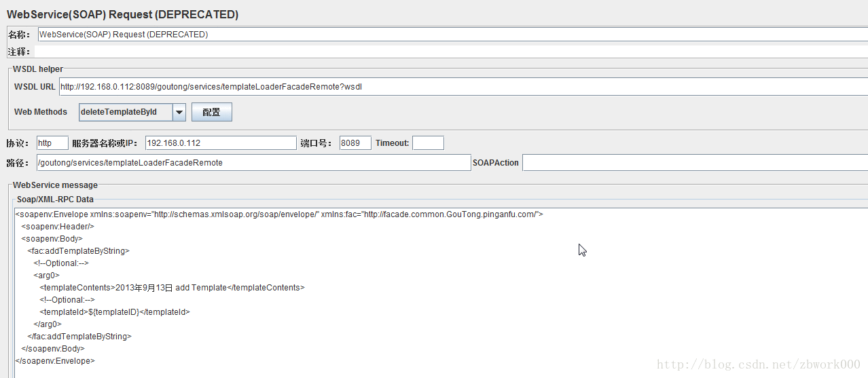Click the 协议 protocol field containing http
The height and width of the screenshot is (378, 868).
pos(52,143)
